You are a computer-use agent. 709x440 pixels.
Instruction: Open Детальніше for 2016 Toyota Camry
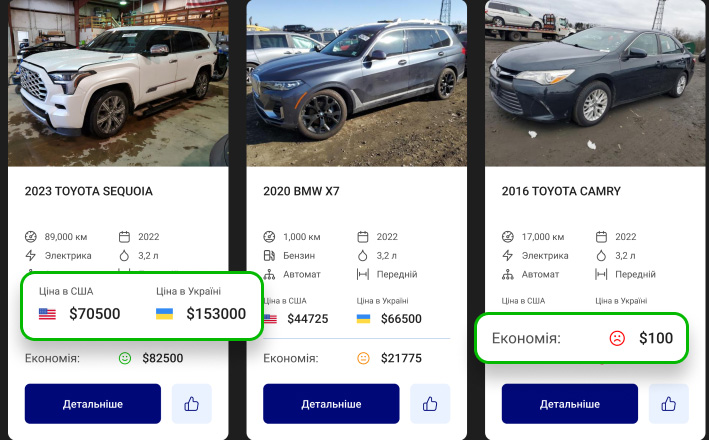pos(570,404)
